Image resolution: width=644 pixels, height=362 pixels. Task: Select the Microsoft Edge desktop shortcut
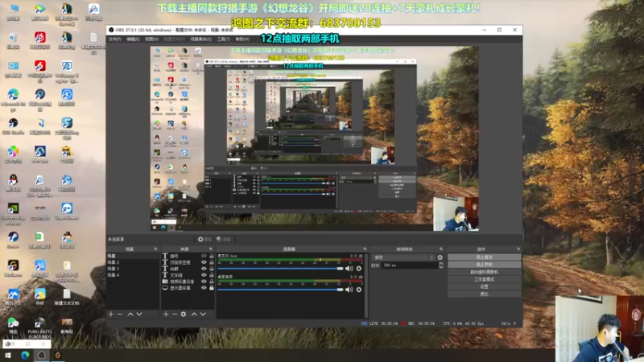13,99
